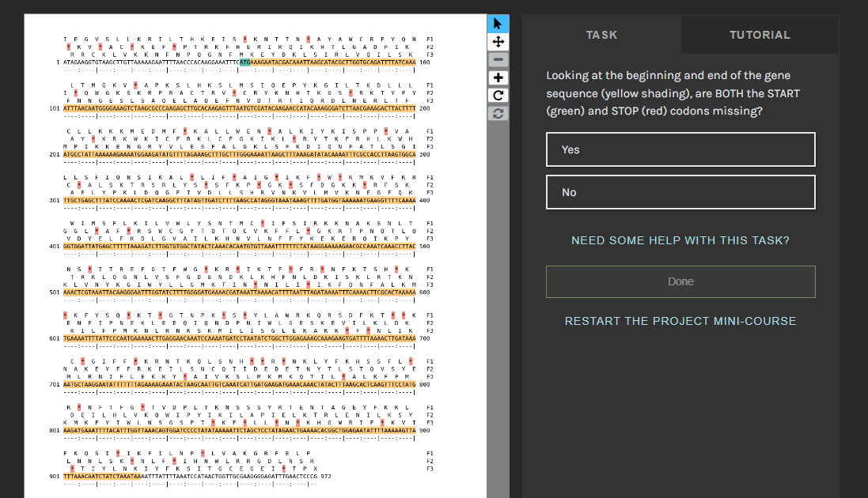Click Restart the Project Mini-Course link

pyautogui.click(x=680, y=321)
